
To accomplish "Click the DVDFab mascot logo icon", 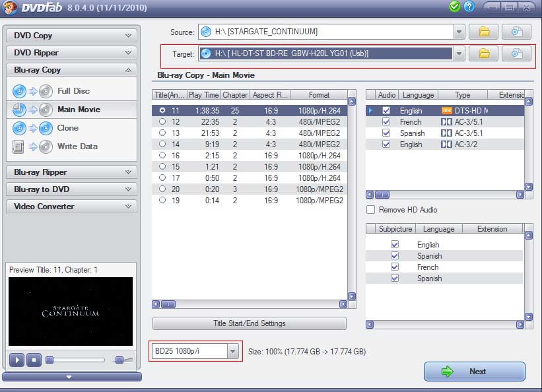I will click(x=10, y=7).
